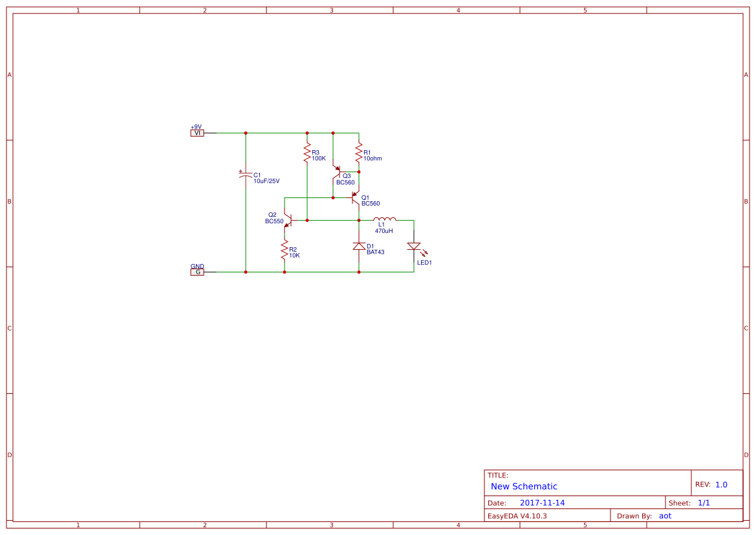The image size is (756, 535).
Task: Click the GND G ground port
Action: coord(197,271)
